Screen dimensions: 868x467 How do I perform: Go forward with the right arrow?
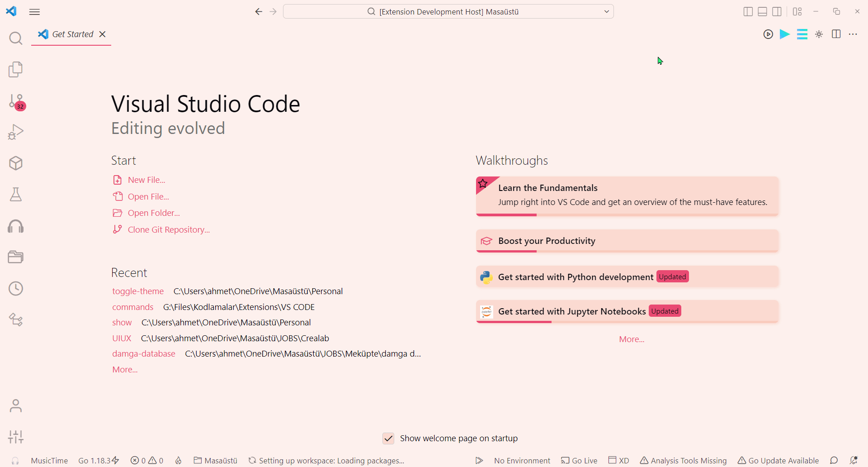click(x=273, y=12)
